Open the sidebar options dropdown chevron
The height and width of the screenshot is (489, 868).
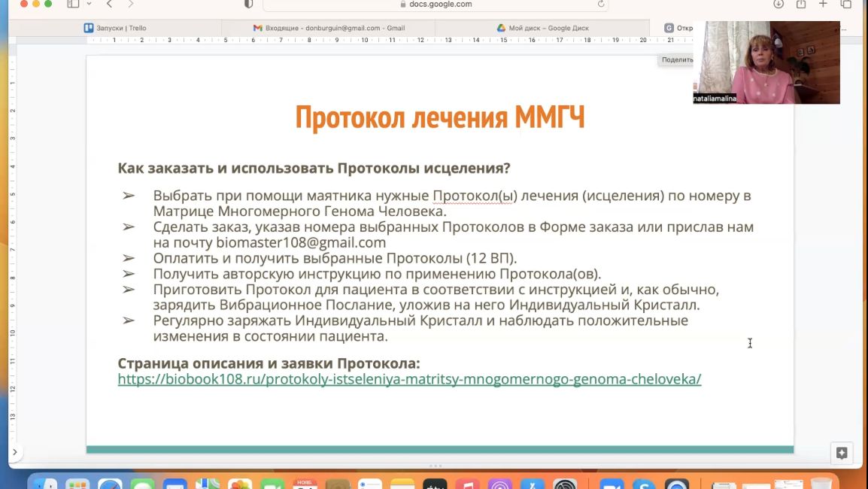click(x=89, y=4)
